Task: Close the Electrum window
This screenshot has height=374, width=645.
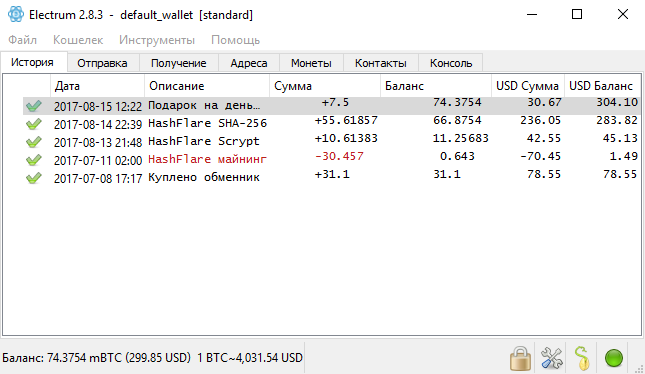Action: coord(623,14)
